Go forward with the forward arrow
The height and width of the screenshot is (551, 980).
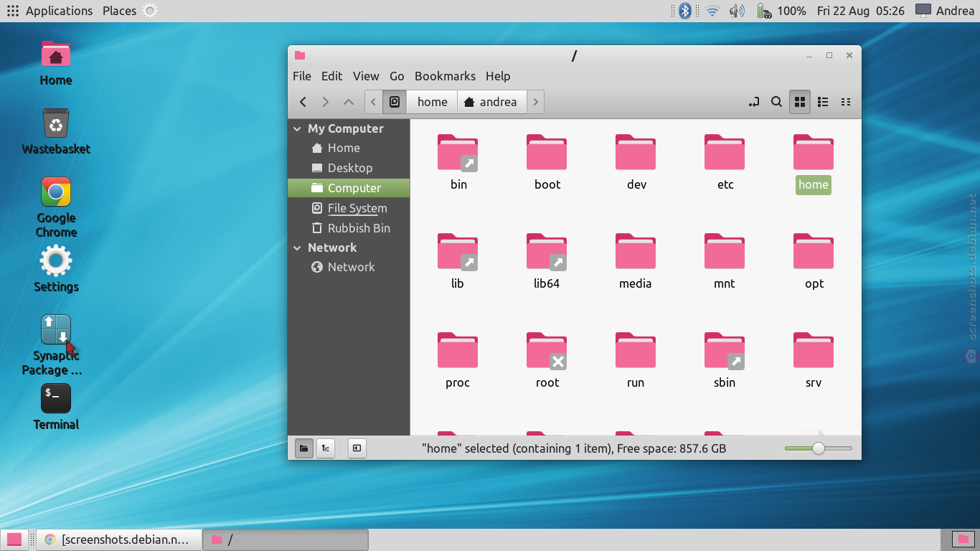pos(326,102)
